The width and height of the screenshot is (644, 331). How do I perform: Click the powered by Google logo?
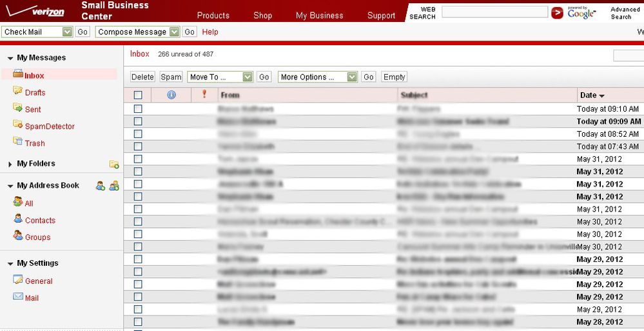[x=581, y=13]
